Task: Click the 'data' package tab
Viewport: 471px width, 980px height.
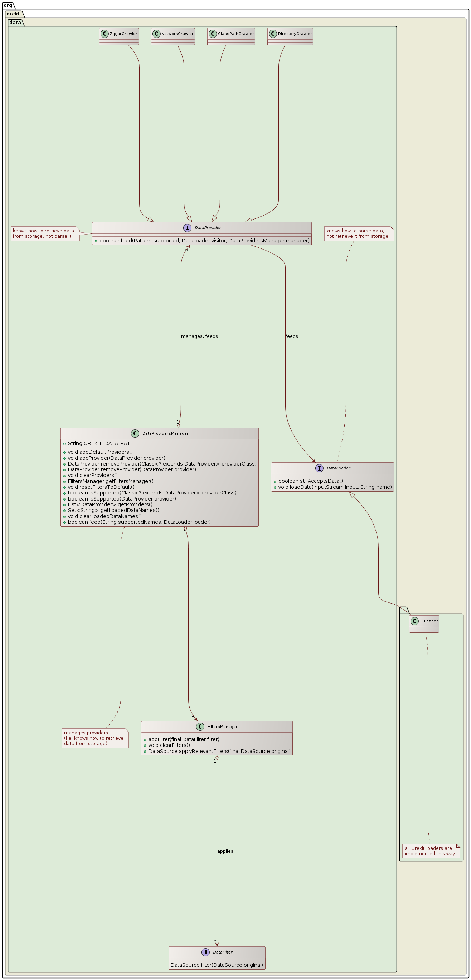Action: [x=15, y=23]
